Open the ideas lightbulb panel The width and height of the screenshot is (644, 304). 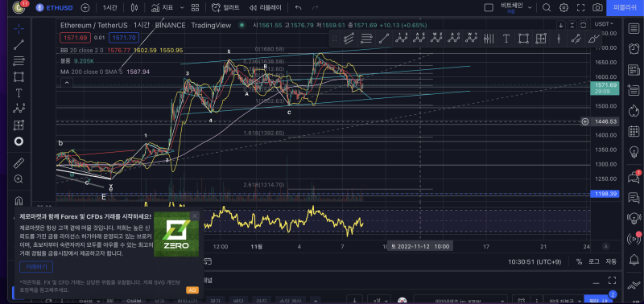click(634, 152)
